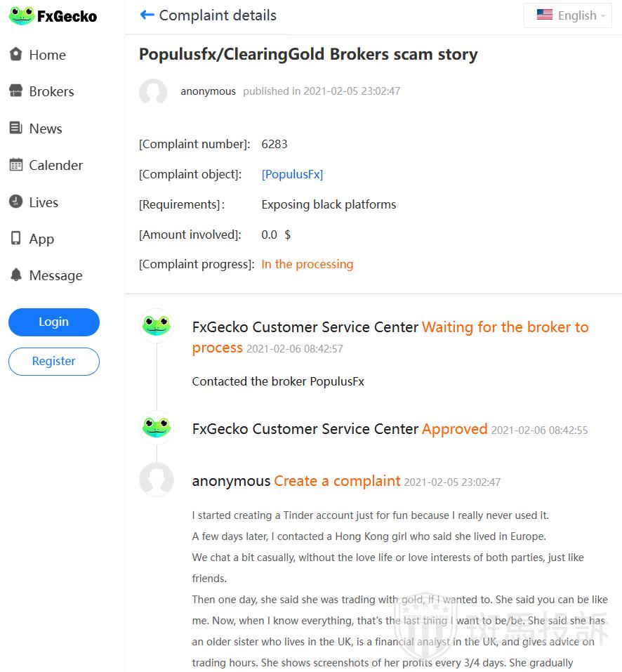Viewport: 622px width, 672px height.
Task: Open the Brokers menu item
Action: pos(51,91)
